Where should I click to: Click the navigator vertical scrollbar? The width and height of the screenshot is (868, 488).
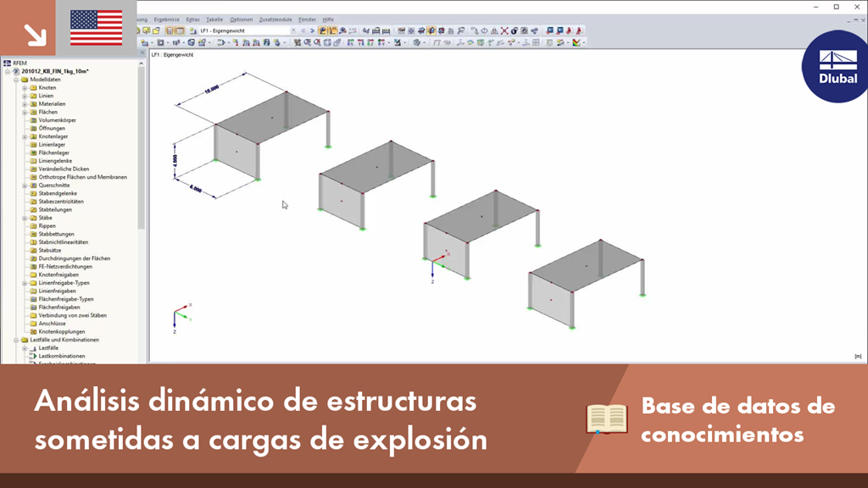tap(142, 148)
